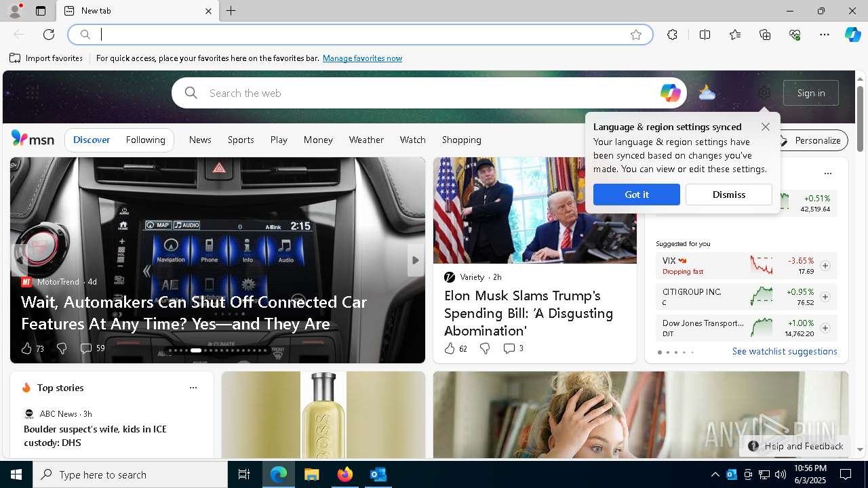Image resolution: width=868 pixels, height=488 pixels.
Task: Launch Firefox from taskbar
Action: click(344, 474)
